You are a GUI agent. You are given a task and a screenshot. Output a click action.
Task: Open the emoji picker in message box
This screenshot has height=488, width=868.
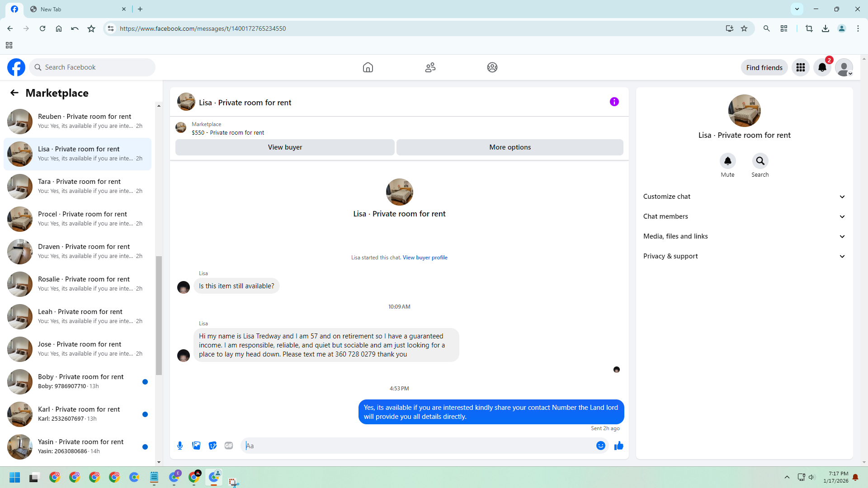[x=600, y=446]
